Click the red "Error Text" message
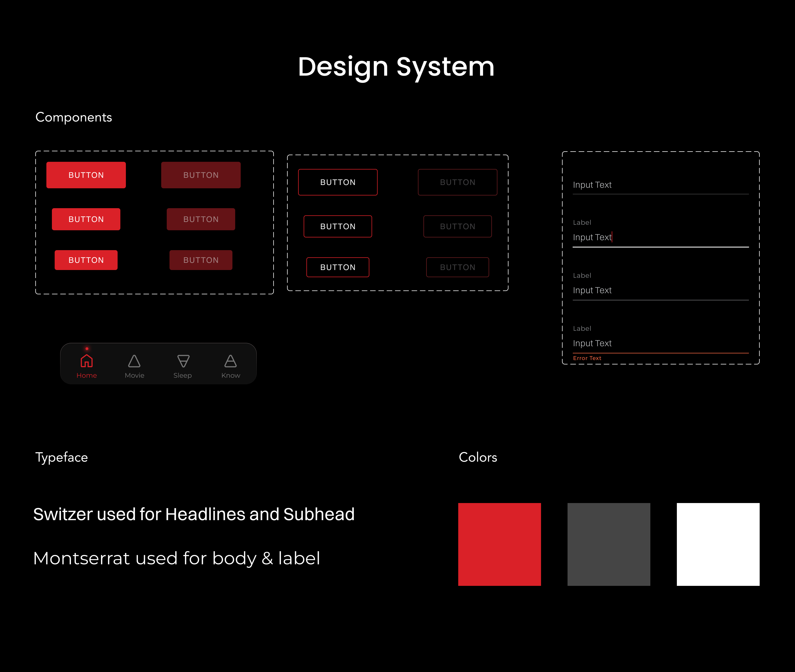This screenshot has width=795, height=672. click(587, 358)
